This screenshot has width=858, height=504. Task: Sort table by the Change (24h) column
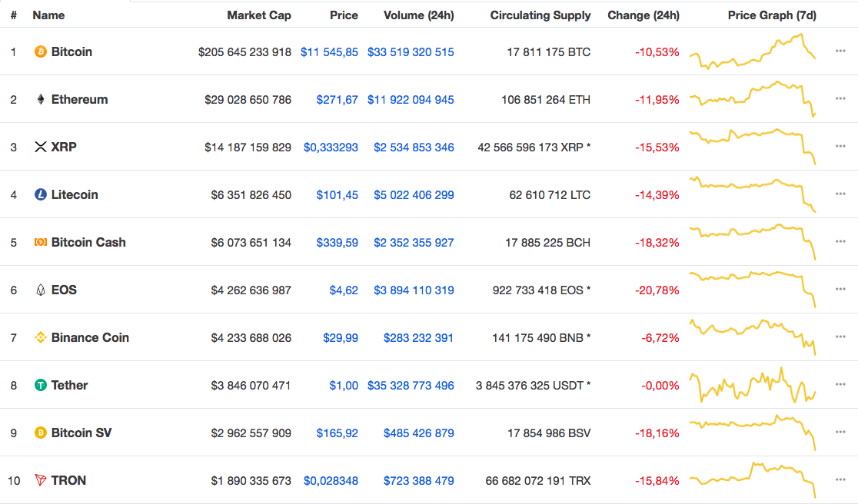click(643, 15)
